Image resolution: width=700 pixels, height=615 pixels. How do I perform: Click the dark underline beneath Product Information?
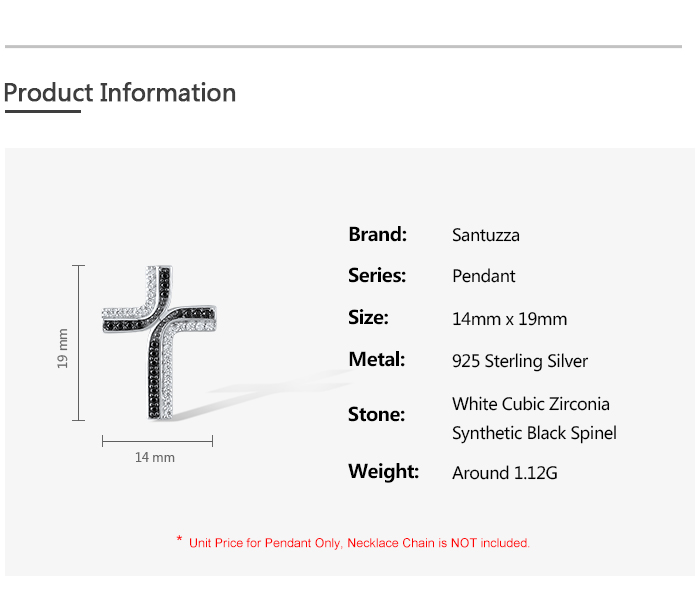pos(42,111)
